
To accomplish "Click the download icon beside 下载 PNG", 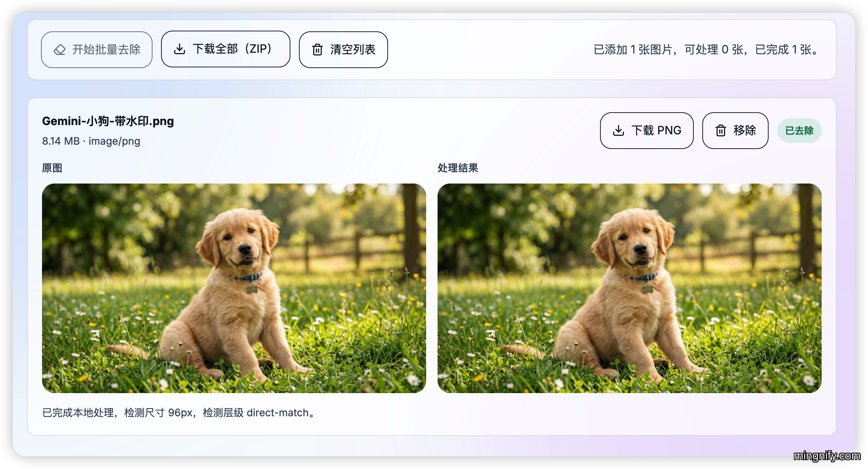I will (x=619, y=130).
